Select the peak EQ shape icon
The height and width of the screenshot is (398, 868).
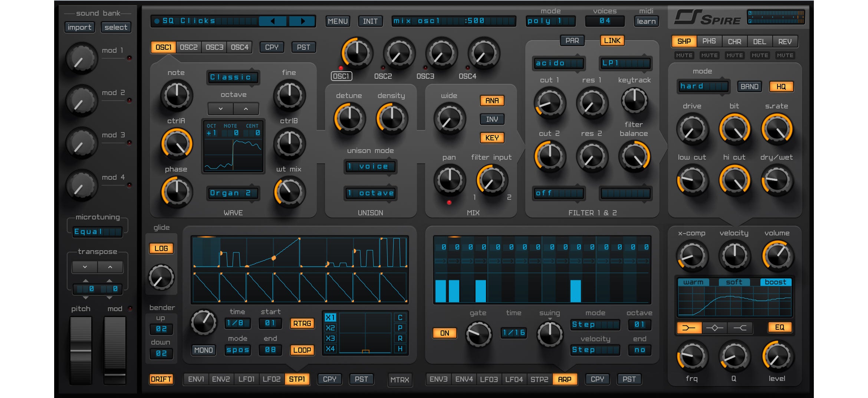click(714, 327)
